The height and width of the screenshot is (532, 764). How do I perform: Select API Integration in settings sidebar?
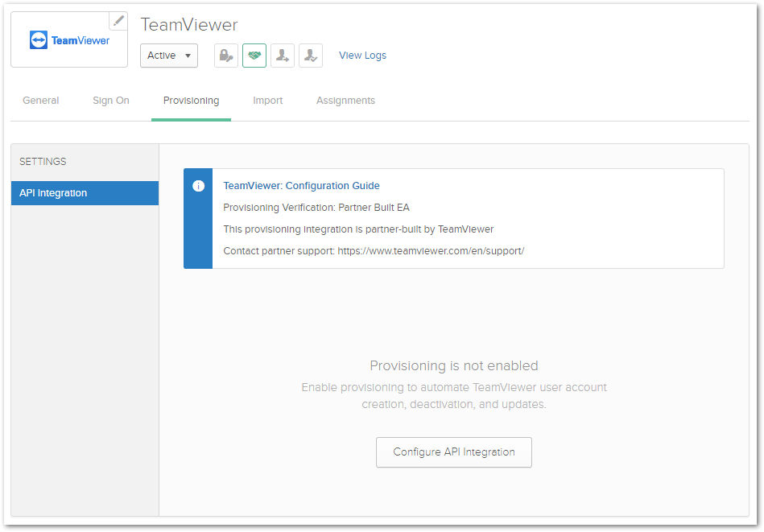tap(85, 193)
